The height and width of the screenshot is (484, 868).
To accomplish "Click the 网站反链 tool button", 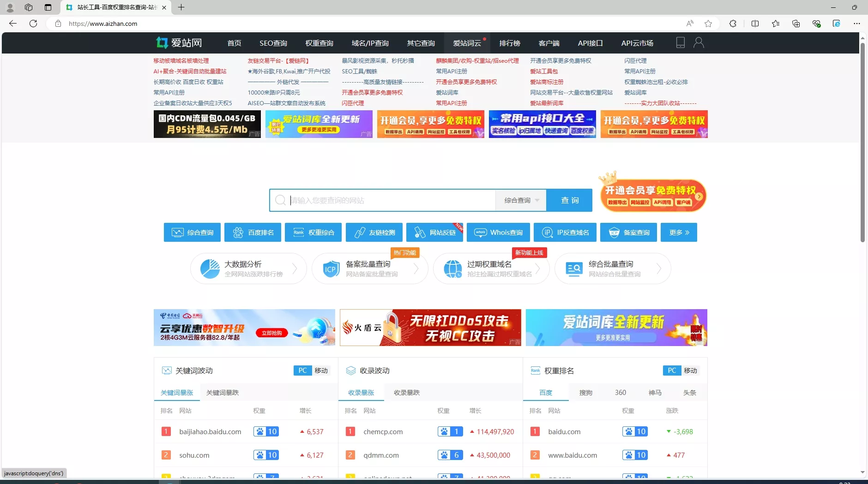I will pyautogui.click(x=434, y=232).
